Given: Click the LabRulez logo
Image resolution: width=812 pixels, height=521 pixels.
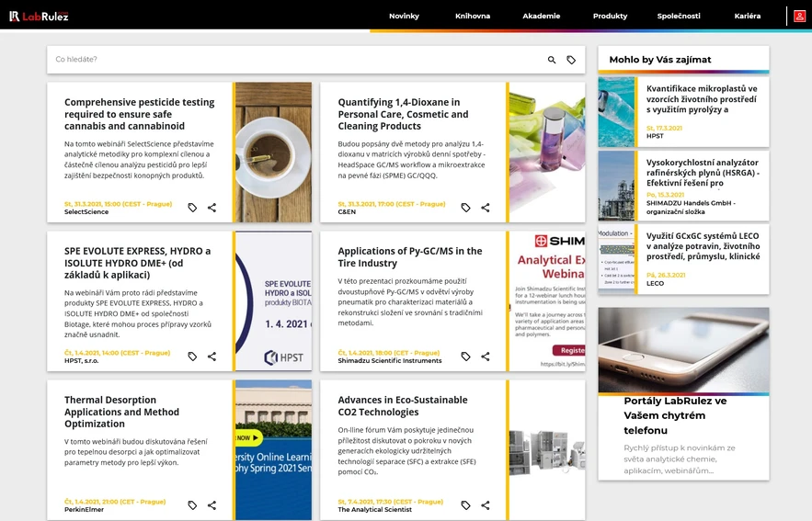Looking at the screenshot, I should (x=39, y=16).
